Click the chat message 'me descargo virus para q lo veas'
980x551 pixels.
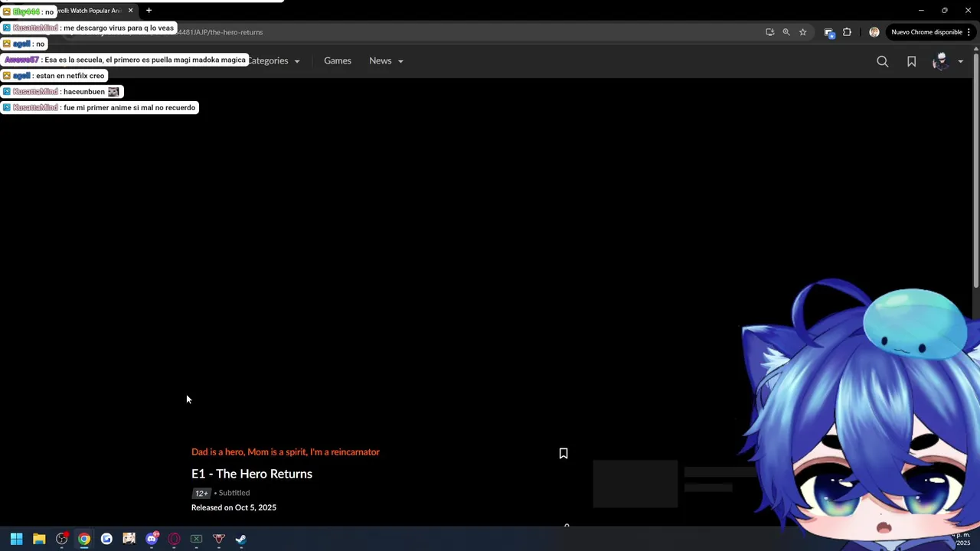[89, 28]
